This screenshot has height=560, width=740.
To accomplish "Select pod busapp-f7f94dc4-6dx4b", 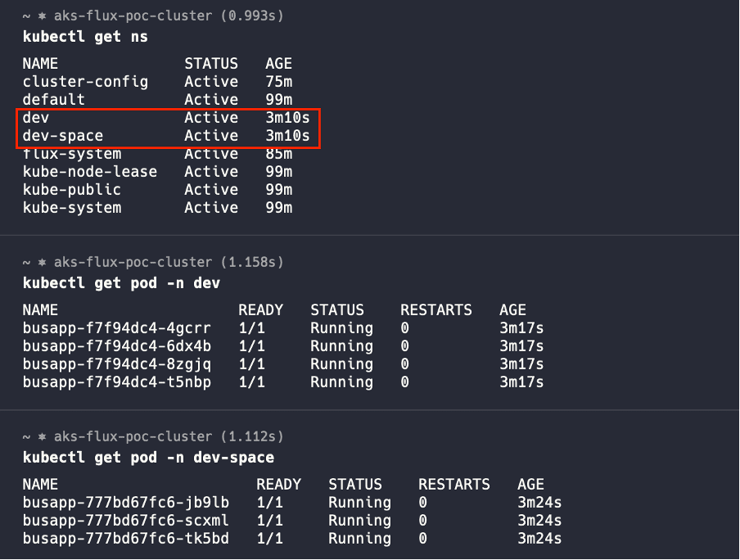I will click(117, 346).
